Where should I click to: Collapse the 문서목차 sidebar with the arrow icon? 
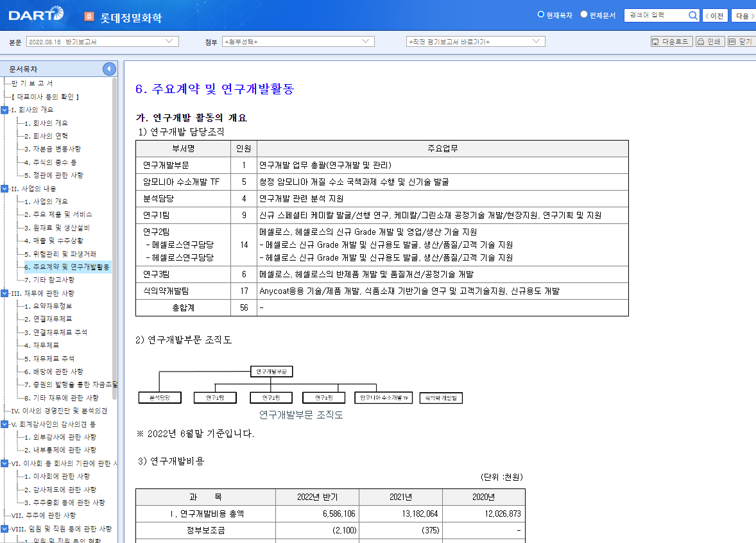109,69
